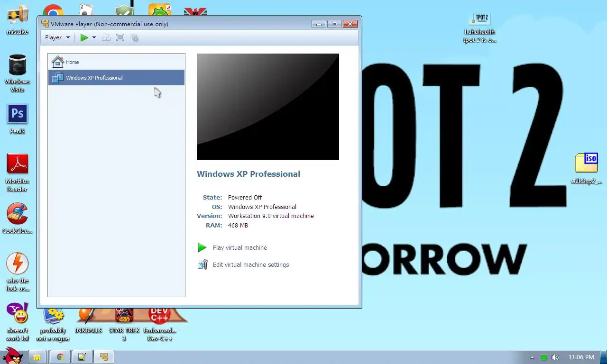Select Home in the VM library
607x364 pixels.
(x=116, y=62)
